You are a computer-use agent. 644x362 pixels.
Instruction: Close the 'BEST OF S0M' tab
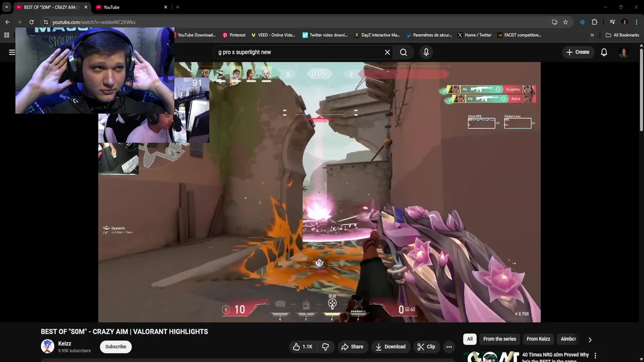click(86, 7)
